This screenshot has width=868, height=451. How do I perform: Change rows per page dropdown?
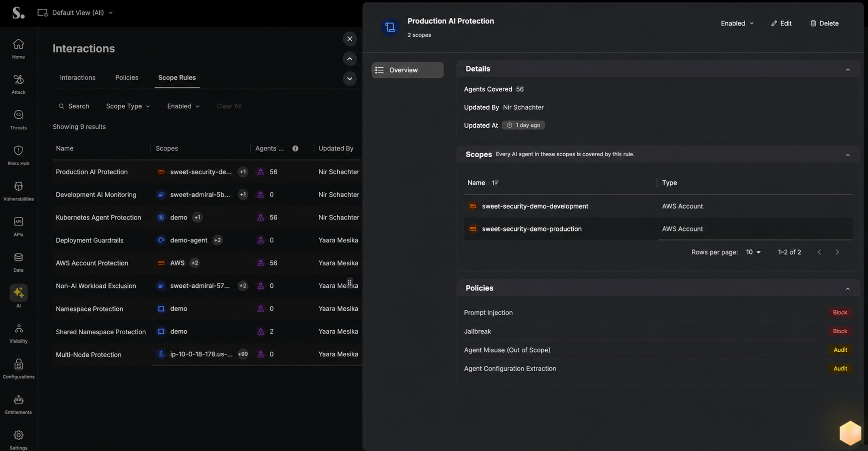753,252
